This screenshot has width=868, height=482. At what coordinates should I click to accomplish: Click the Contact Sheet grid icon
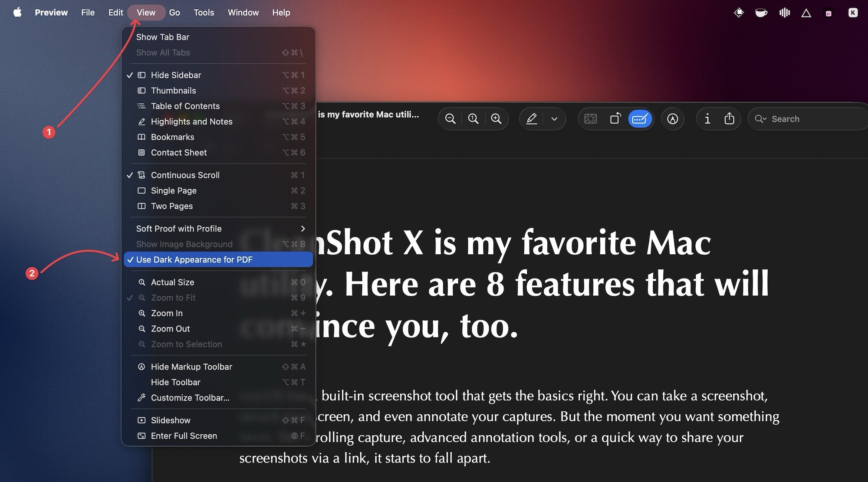[x=141, y=153]
